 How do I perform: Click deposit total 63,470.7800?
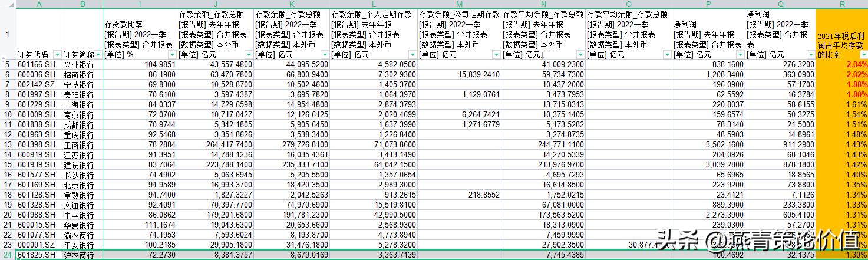click(215, 74)
